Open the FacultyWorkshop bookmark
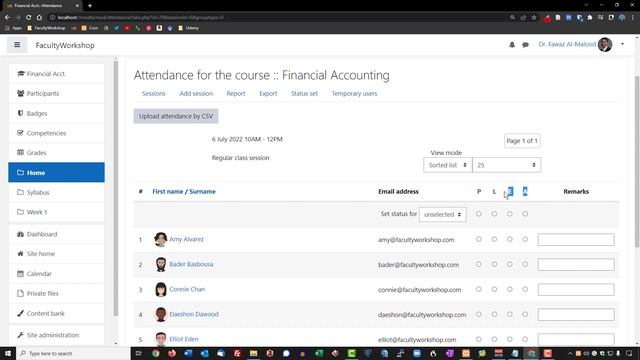 pos(47,28)
